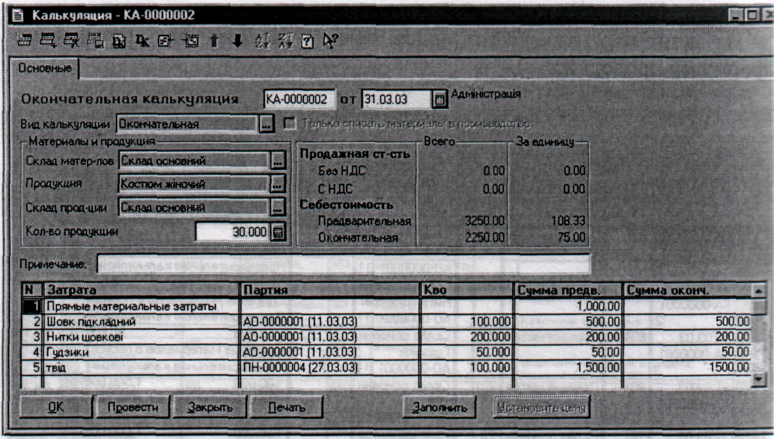Click the Предварительная total value 3250.00

(484, 221)
